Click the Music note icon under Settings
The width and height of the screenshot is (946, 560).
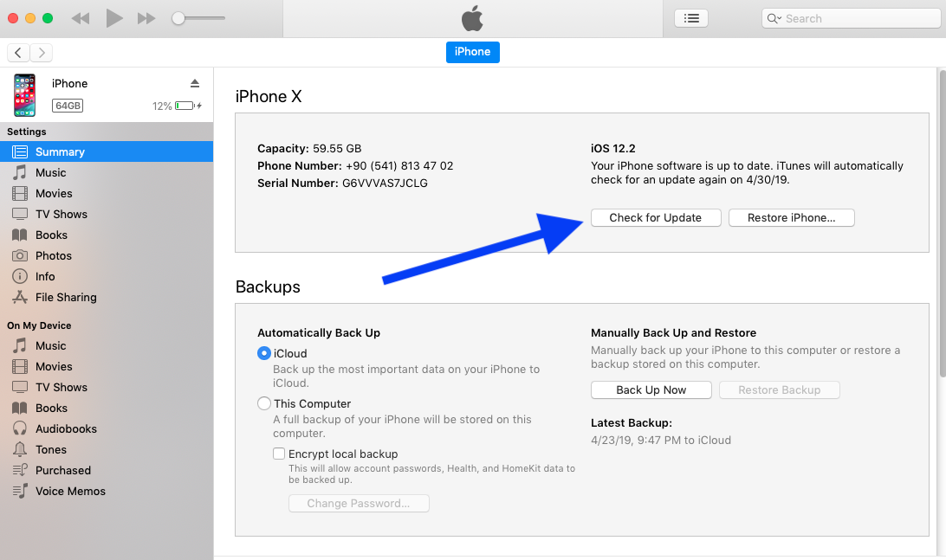click(20, 172)
